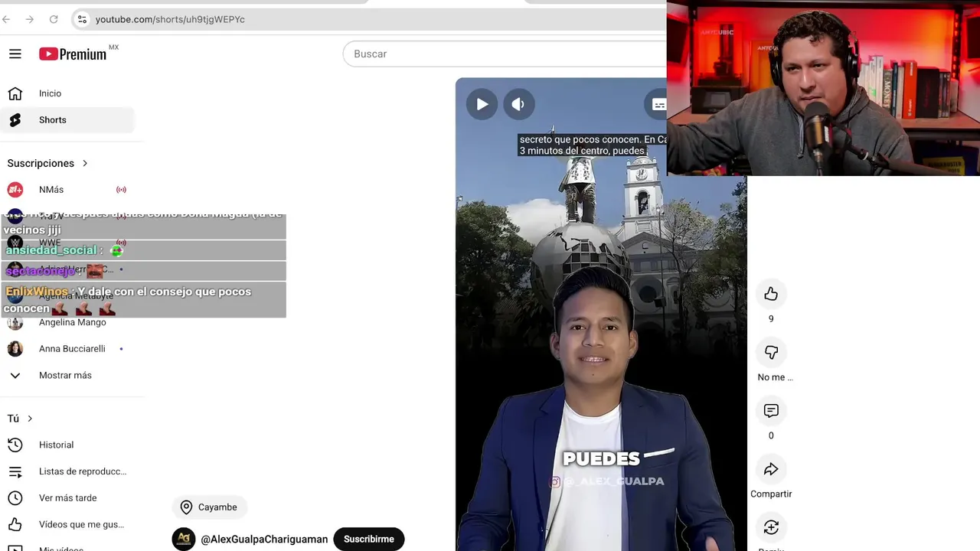The image size is (980, 551).
Task: Click the Shorts icon in sidebar
Action: click(x=15, y=120)
